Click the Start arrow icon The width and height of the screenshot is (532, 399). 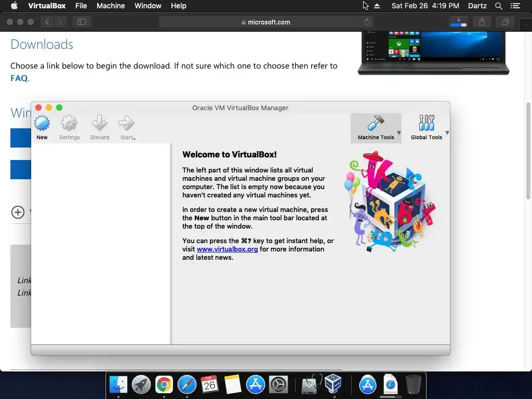coord(126,123)
